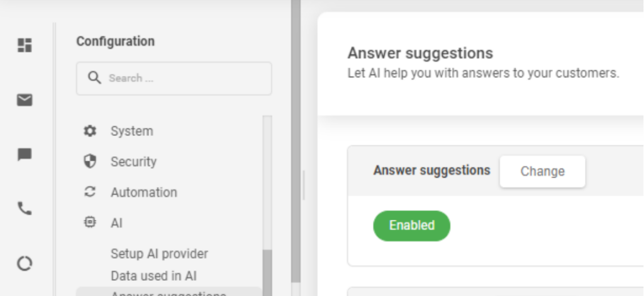Toggle the Enabled status badge
Image resolution: width=644 pixels, height=296 pixels.
tap(412, 225)
